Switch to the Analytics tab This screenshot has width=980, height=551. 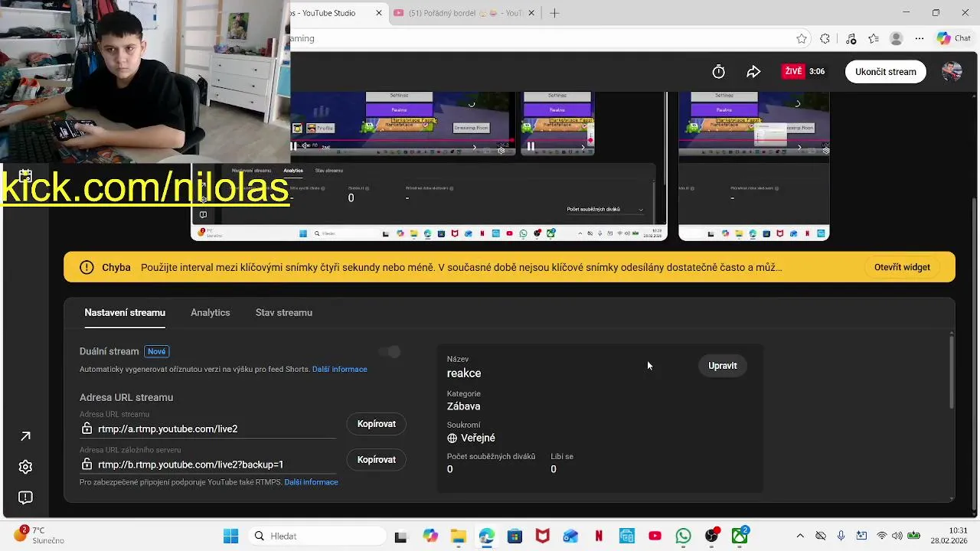pos(211,312)
